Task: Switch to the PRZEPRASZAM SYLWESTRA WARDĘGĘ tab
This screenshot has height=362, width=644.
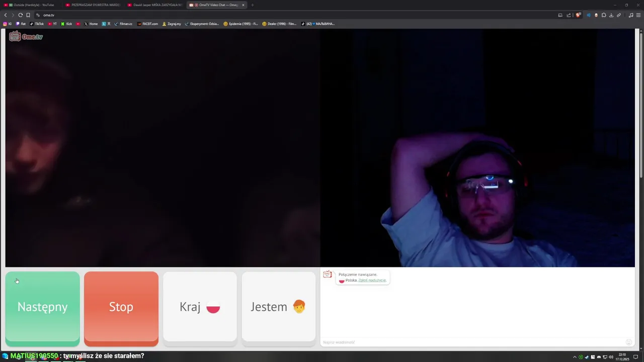Action: (x=93, y=5)
